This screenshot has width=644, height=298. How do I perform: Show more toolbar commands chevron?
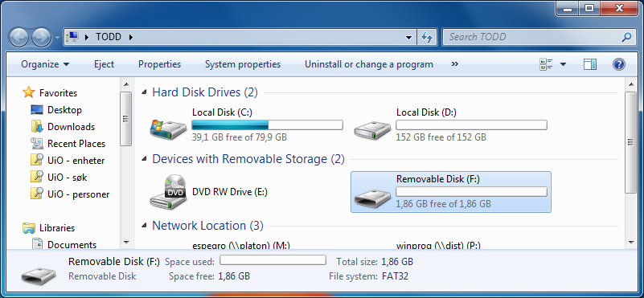click(x=455, y=64)
